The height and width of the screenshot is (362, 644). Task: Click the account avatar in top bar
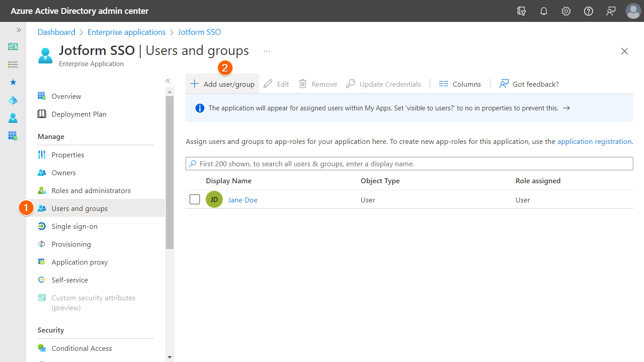[x=633, y=11]
